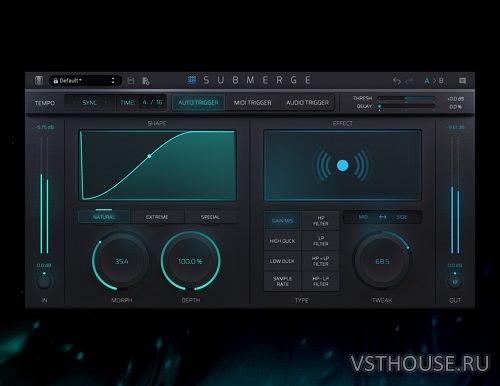Select the Auto Trigger tab
Image resolution: width=500 pixels, height=386 pixels.
(198, 103)
